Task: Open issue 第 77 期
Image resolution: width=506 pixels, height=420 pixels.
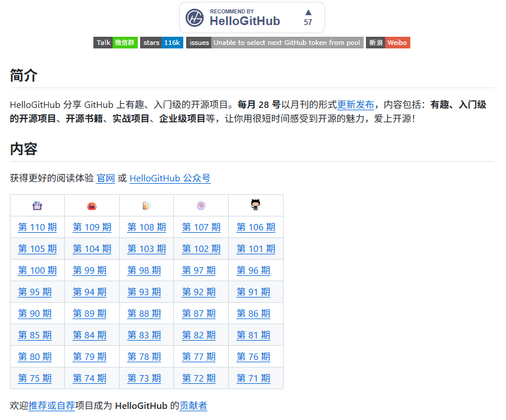Action: pos(198,357)
